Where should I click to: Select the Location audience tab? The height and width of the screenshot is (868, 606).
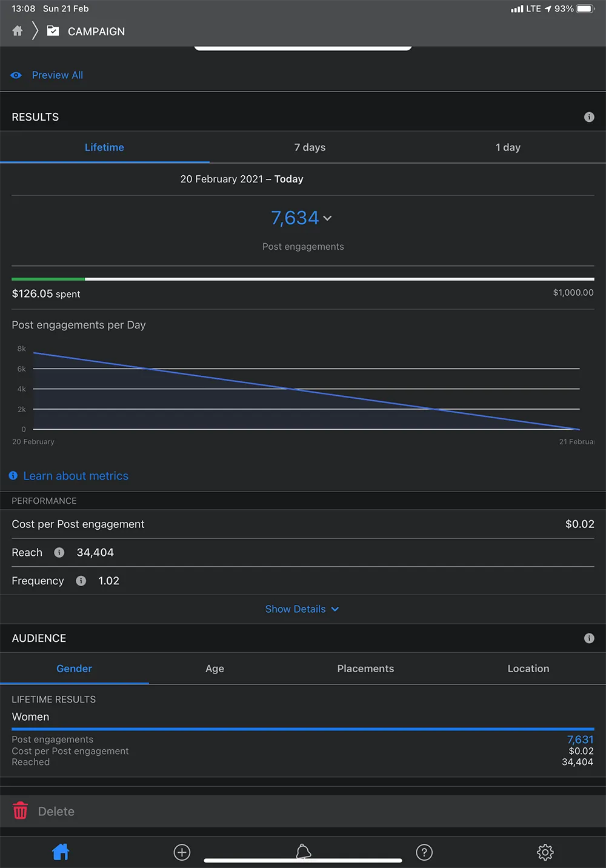[528, 669]
